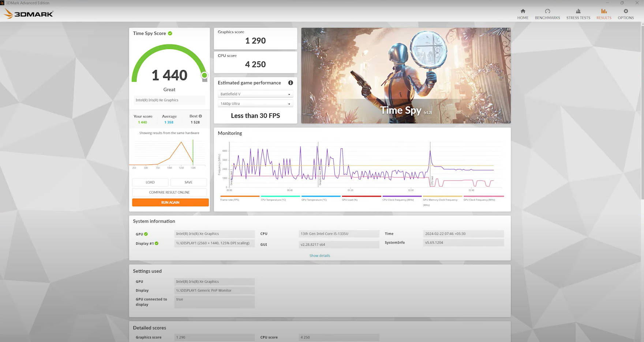Click the Monitoring frequency graph

coord(360,166)
